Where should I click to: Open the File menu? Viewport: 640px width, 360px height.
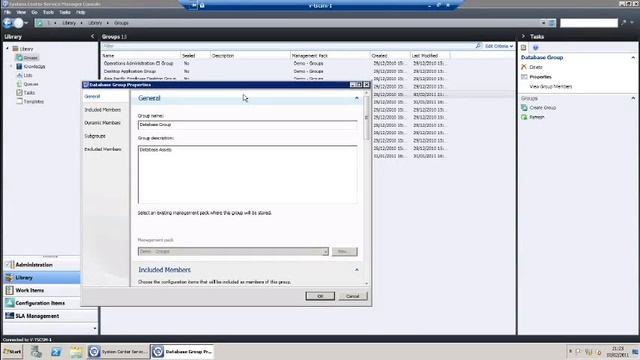click(x=7, y=12)
